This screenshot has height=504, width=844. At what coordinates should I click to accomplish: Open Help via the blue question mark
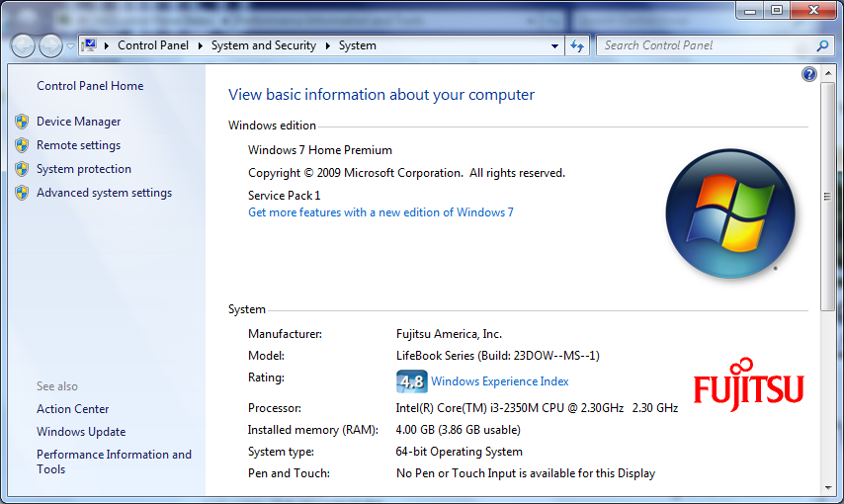click(x=809, y=74)
